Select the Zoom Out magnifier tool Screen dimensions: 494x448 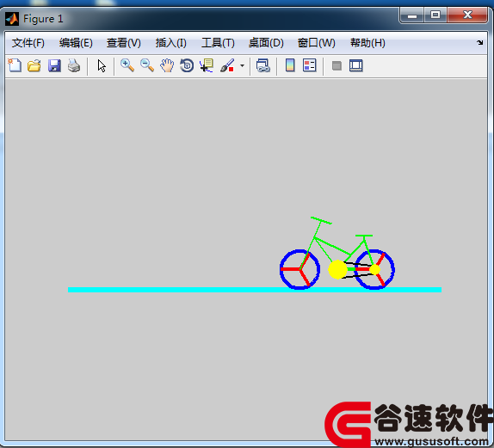tap(147, 66)
